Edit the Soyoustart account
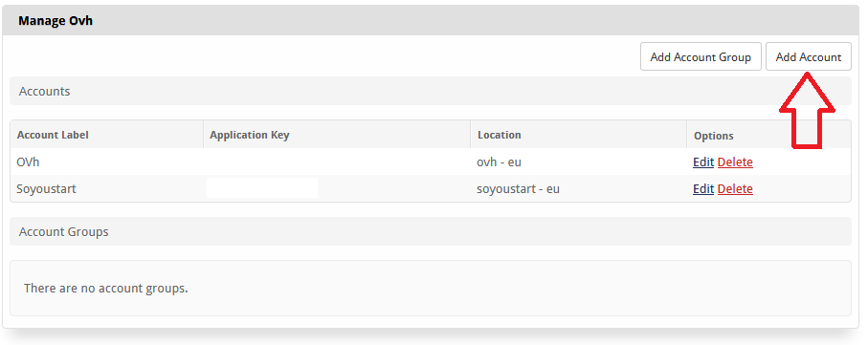 [703, 188]
